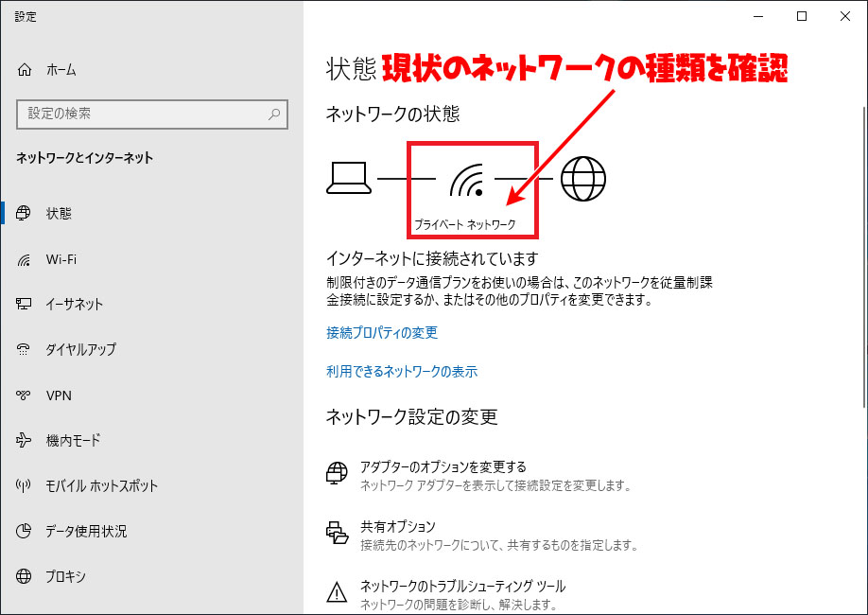This screenshot has height=615, width=868.
Task: Click 利用できるネットワークの表示 link
Action: (402, 371)
